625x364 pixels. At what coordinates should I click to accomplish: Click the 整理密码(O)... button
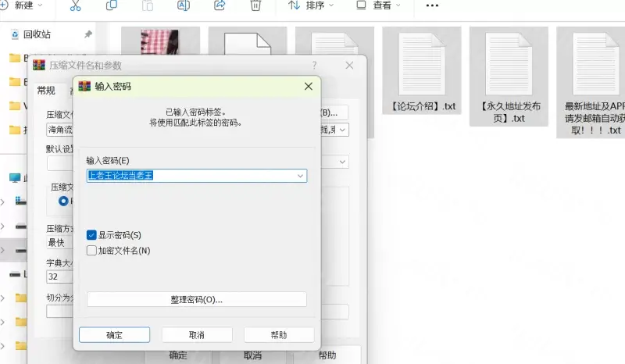click(x=197, y=299)
